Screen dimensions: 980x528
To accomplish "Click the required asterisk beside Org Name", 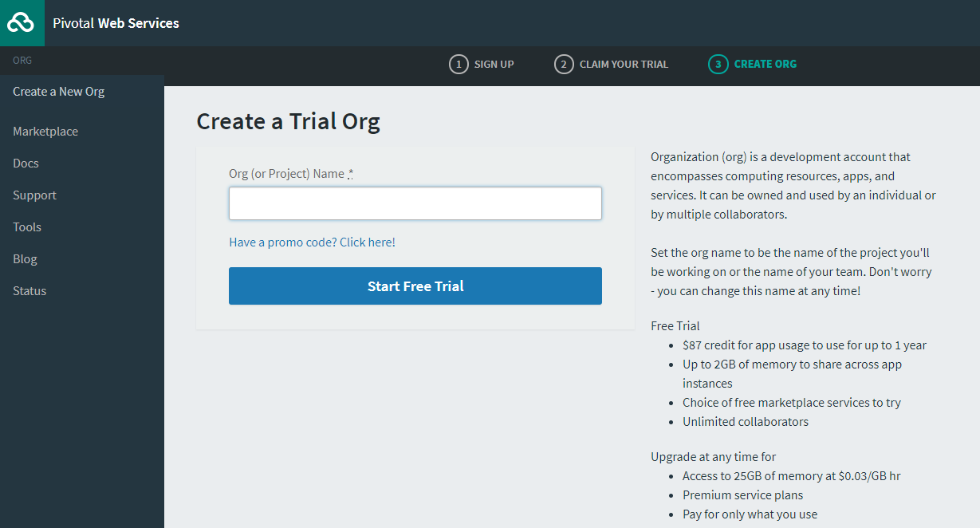I will (x=351, y=174).
